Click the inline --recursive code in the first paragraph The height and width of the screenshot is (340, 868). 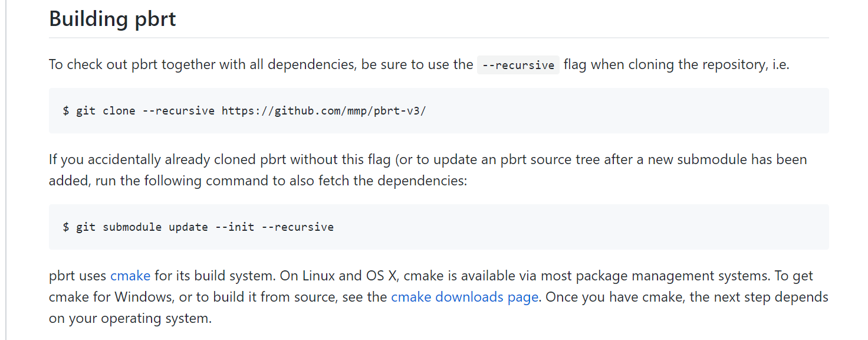point(518,65)
